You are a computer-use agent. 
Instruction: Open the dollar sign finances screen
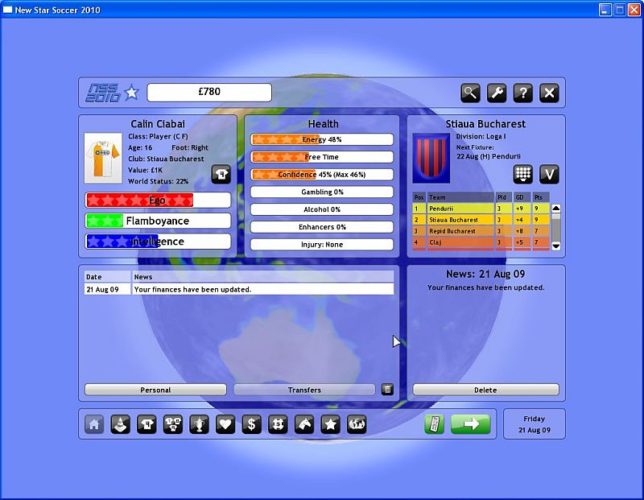252,424
